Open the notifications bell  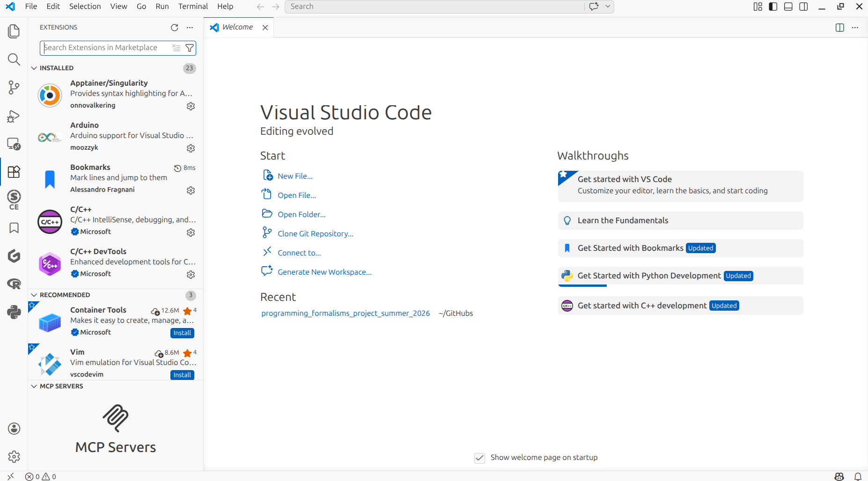(858, 476)
